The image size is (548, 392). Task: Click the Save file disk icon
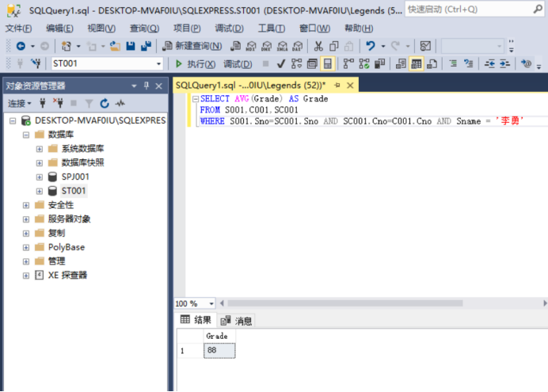[x=131, y=46]
